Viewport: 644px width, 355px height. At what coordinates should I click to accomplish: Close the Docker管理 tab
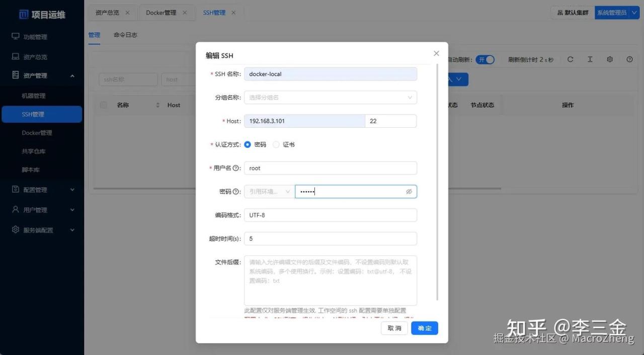185,13
